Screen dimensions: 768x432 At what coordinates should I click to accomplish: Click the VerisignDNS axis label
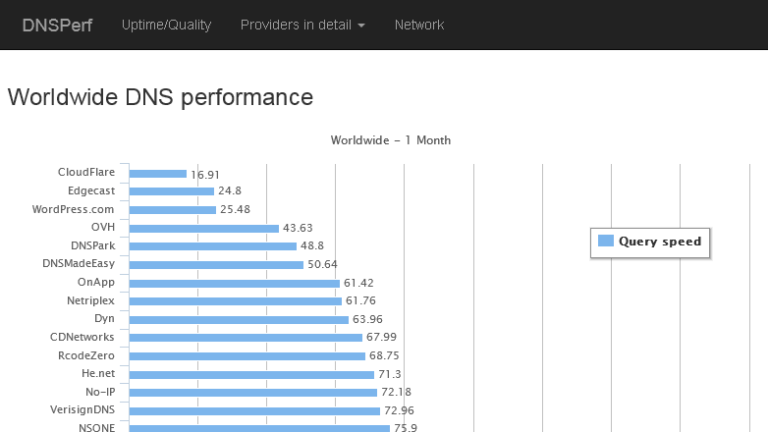click(x=82, y=409)
